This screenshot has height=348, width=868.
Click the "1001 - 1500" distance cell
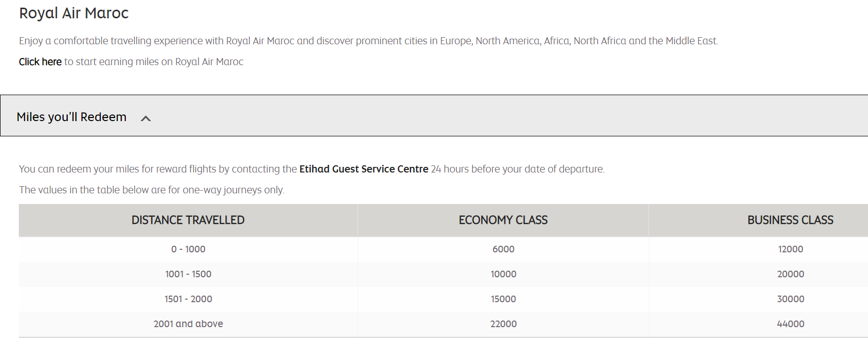point(188,274)
